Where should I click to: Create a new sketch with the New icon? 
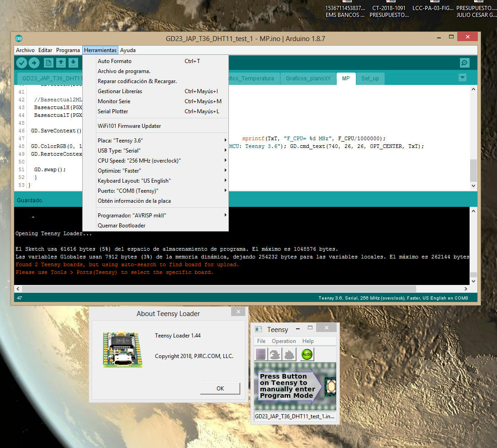48,63
